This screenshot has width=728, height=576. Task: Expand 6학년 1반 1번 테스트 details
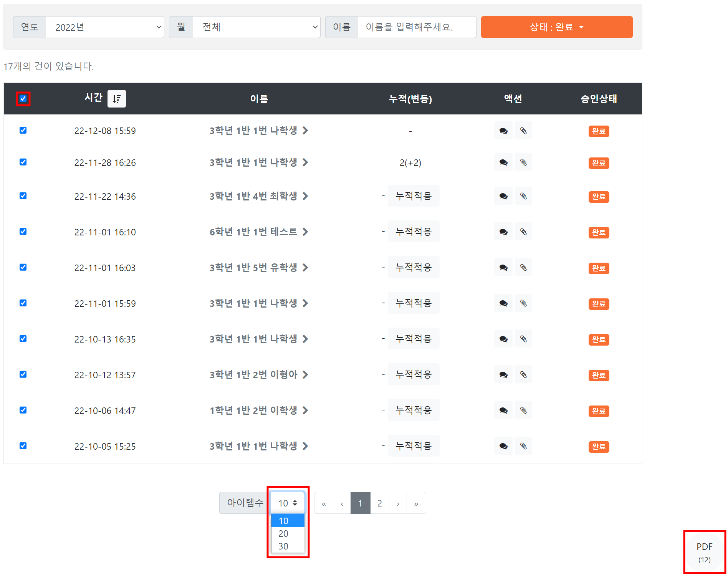(259, 232)
